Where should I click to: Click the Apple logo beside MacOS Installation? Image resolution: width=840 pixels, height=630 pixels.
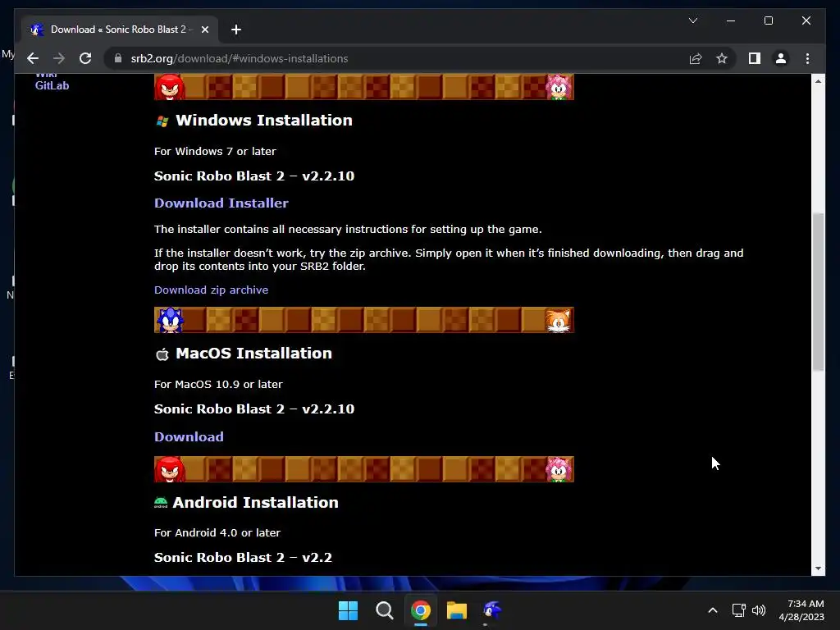tap(162, 354)
